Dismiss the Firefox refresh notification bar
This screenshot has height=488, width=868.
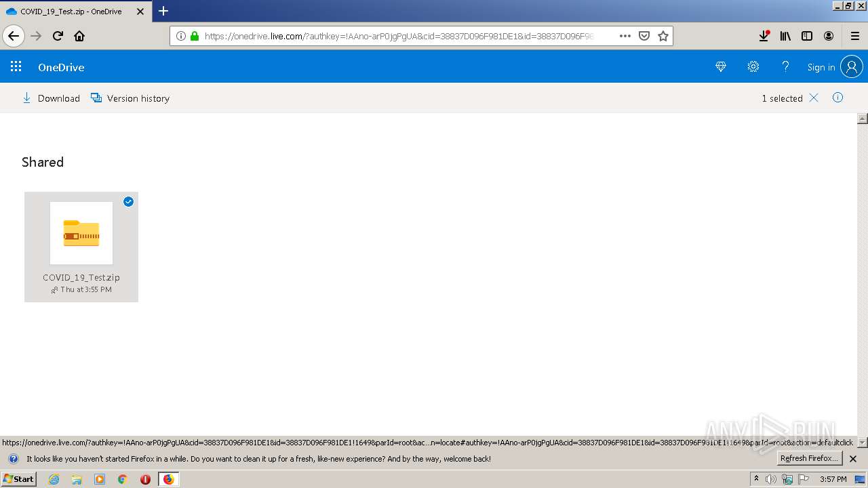(x=853, y=459)
